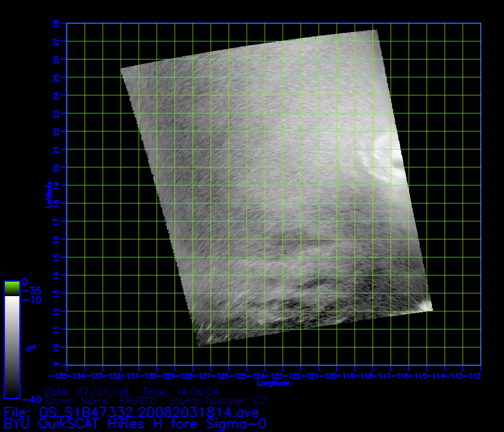Click the green segment of the color bar
The width and height of the screenshot is (504, 432).
coord(12,288)
